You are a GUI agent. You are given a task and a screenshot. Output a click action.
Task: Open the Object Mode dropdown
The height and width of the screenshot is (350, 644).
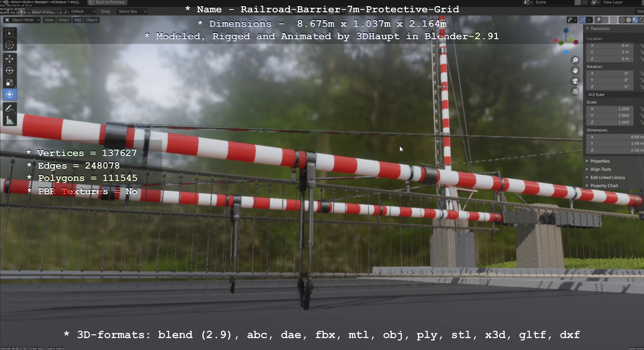22,20
